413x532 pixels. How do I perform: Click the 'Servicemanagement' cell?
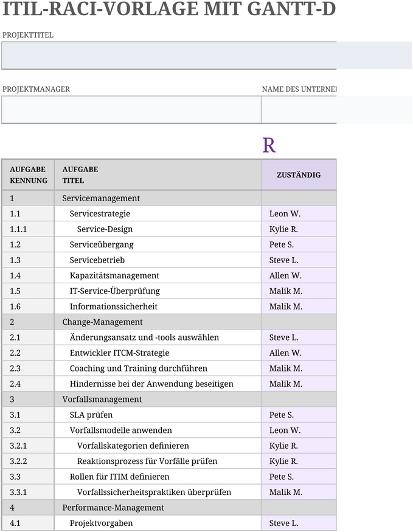(x=158, y=198)
